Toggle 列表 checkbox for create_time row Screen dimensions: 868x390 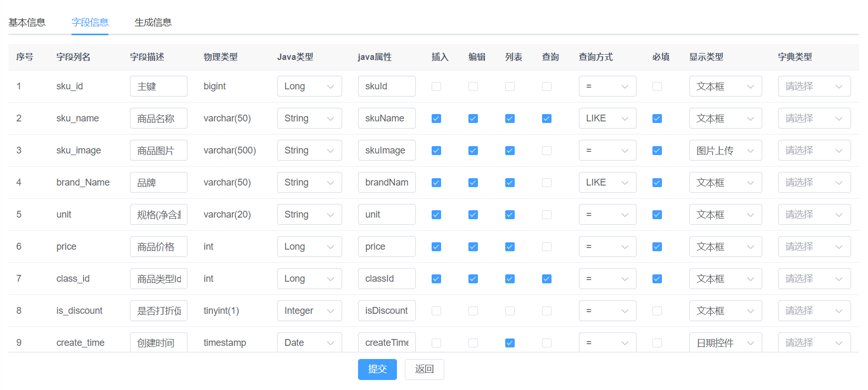pyautogui.click(x=510, y=343)
